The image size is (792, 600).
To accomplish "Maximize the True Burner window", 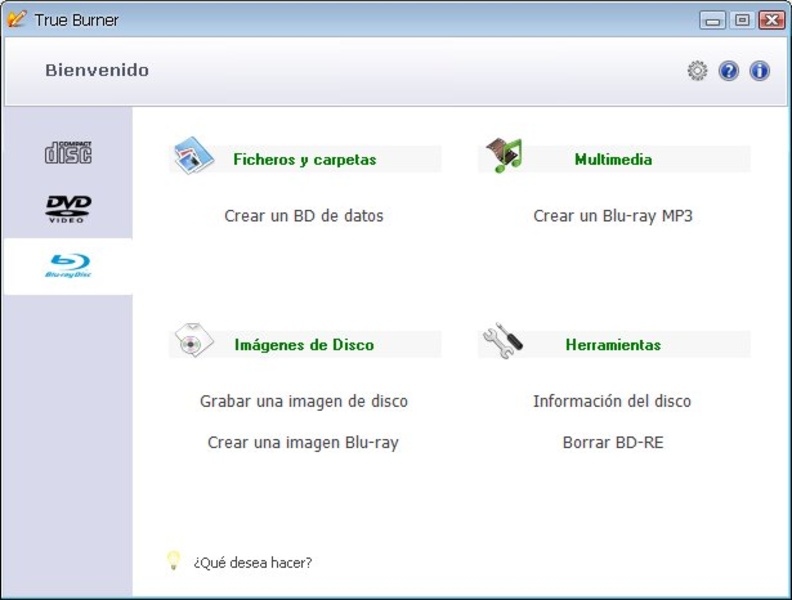I will pos(742,20).
